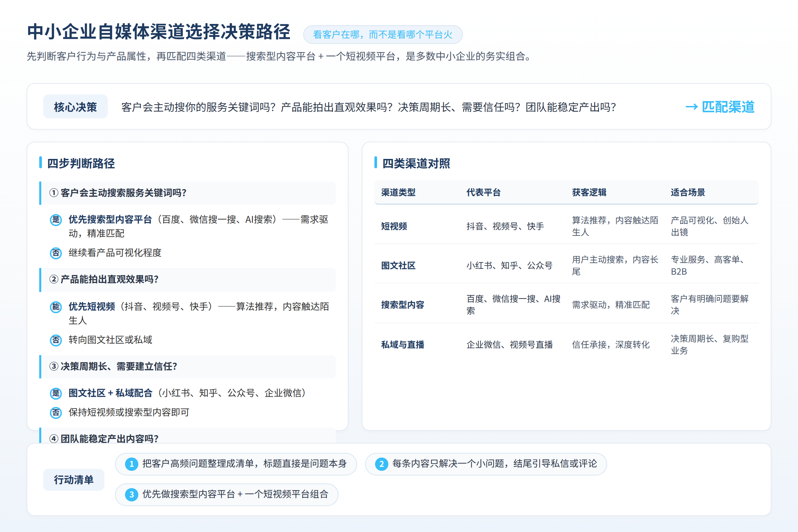Viewport: 798px width, 532px height.
Task: Select step ③ 决策周期长、需要建立信任
Action: (x=188, y=367)
